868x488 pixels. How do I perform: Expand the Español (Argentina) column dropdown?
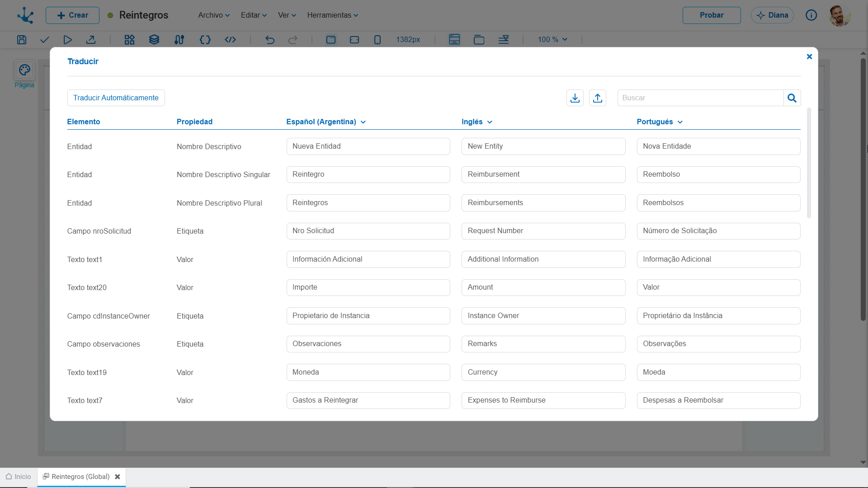pyautogui.click(x=363, y=122)
